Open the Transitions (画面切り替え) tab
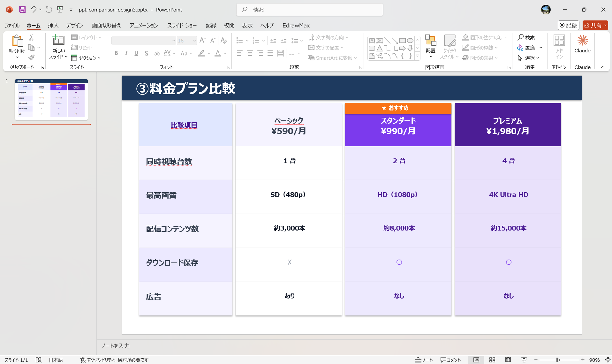612x364 pixels. (106, 25)
